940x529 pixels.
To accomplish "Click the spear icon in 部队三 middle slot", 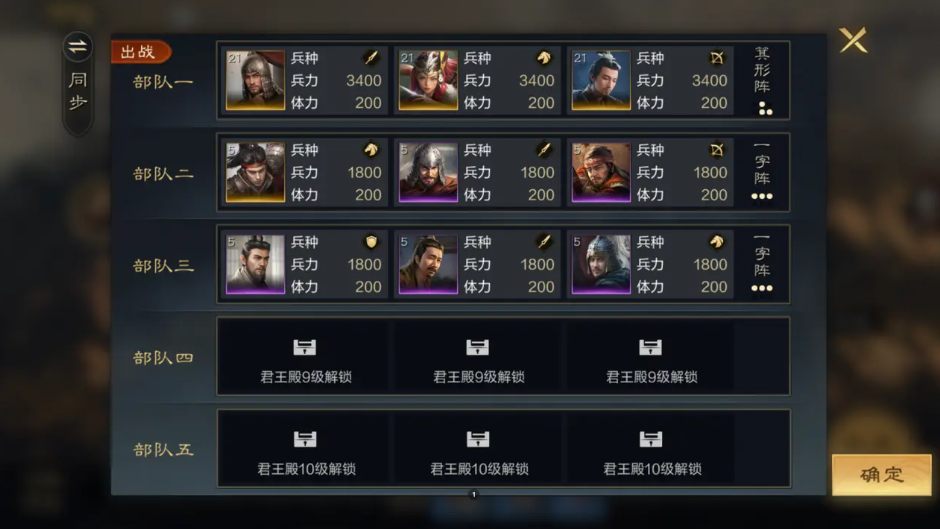I will [x=544, y=242].
